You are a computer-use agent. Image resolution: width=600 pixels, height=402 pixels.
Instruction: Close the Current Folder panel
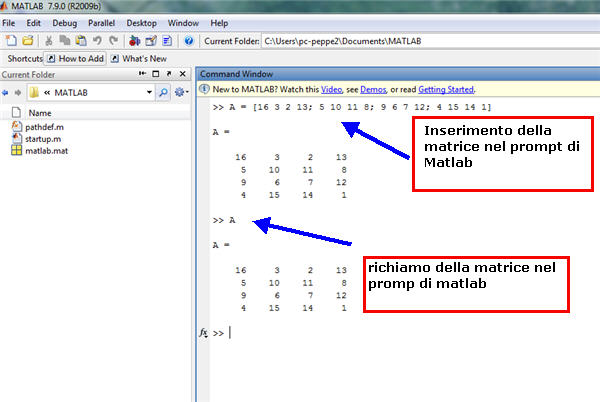(183, 74)
